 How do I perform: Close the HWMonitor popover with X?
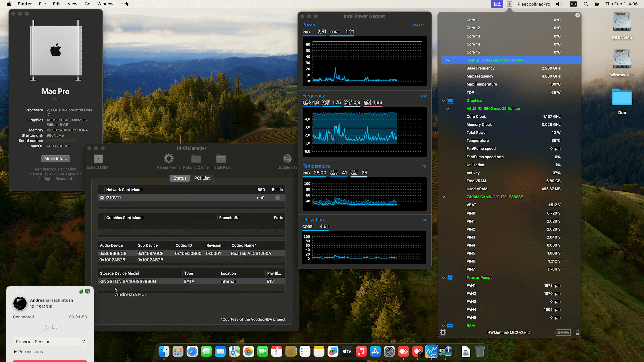pyautogui.click(x=578, y=15)
